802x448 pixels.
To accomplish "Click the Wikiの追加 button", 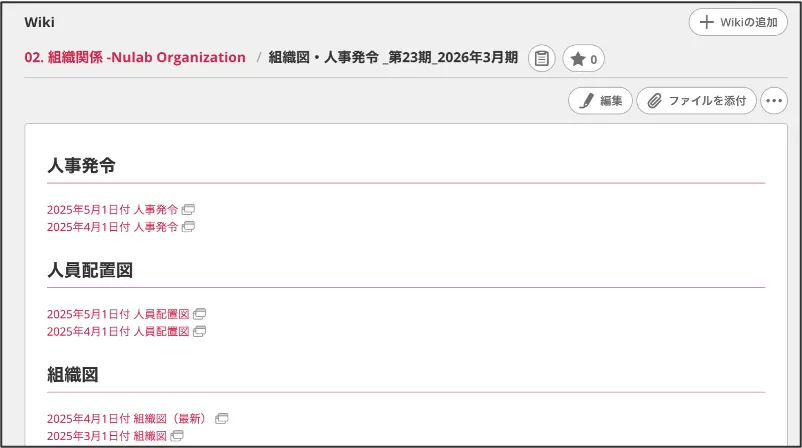I will click(738, 22).
